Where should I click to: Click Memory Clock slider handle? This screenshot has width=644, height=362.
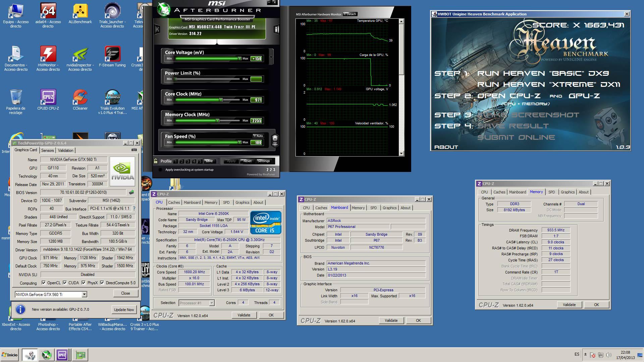(217, 120)
